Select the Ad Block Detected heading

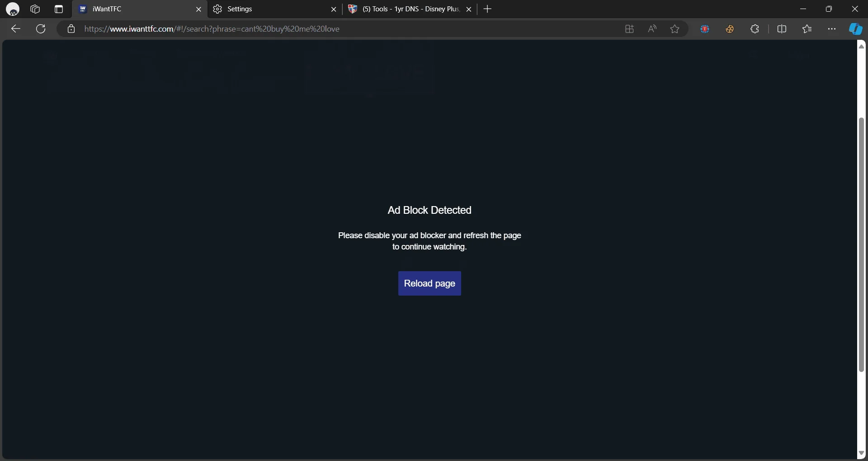point(429,210)
